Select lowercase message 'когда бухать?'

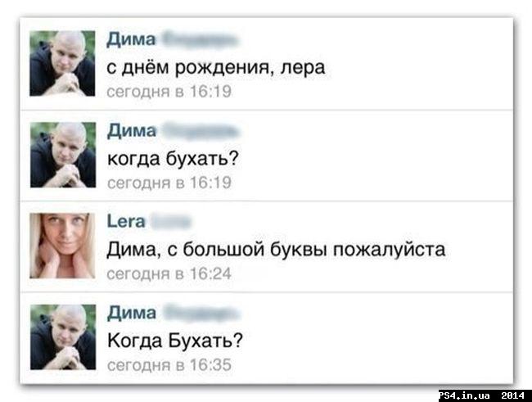pyautogui.click(x=173, y=159)
